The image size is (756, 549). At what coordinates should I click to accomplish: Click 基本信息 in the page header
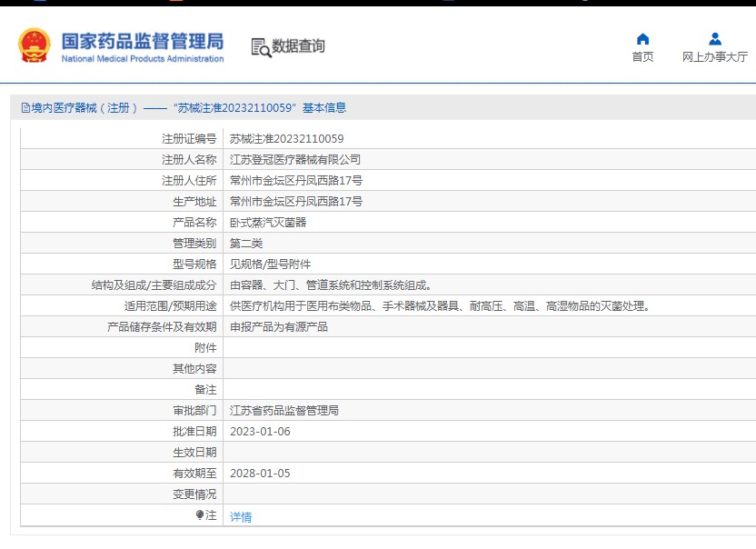coord(324,107)
